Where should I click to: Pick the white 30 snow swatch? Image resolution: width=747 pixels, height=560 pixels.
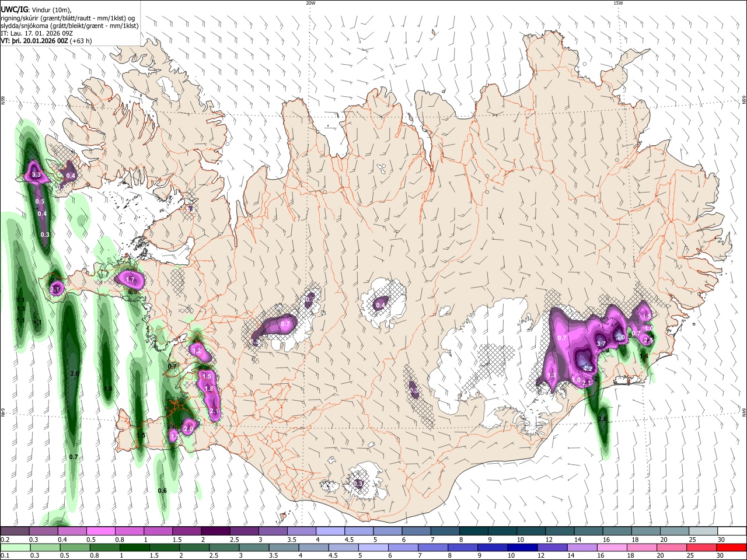[x=731, y=531]
